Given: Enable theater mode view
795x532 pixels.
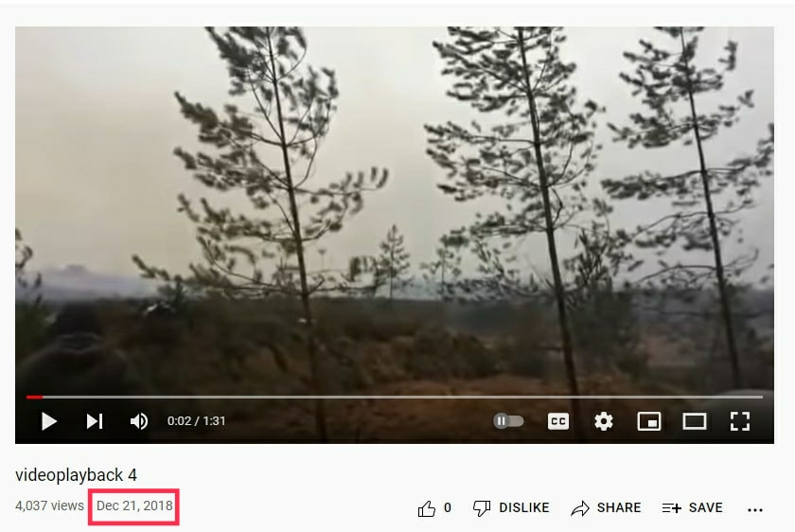Looking at the screenshot, I should click(x=695, y=421).
